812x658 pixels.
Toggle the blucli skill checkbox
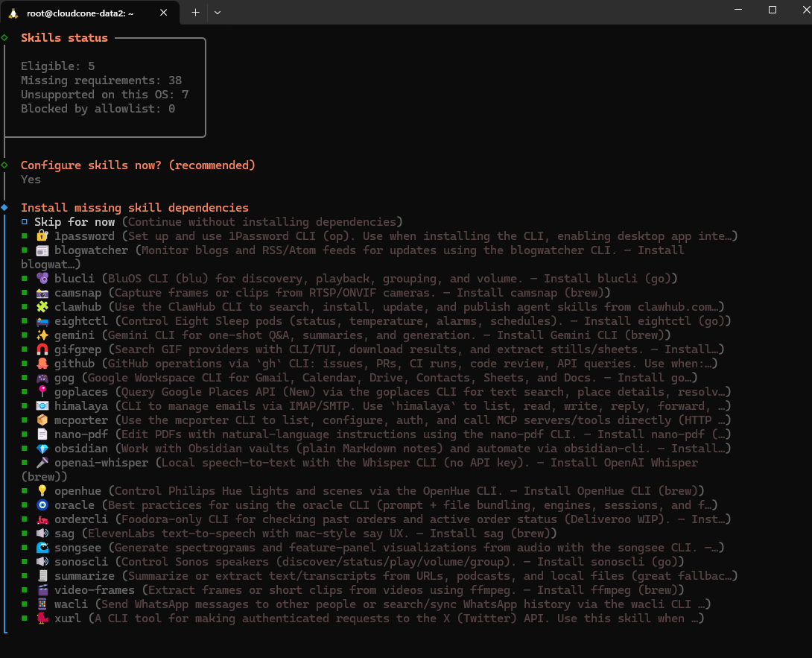(25, 279)
